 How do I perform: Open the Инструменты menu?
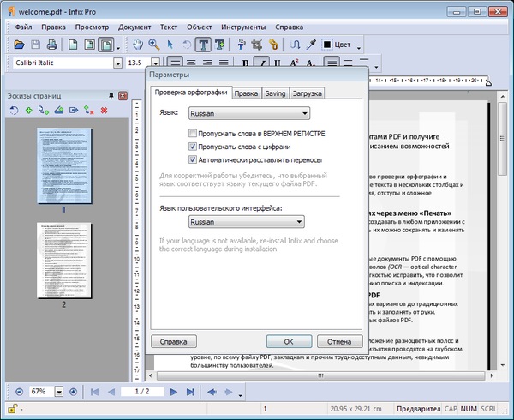point(243,27)
